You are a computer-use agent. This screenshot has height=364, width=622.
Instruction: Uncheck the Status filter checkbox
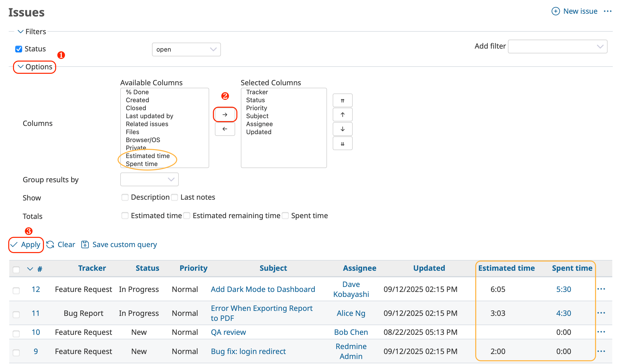[x=18, y=49]
